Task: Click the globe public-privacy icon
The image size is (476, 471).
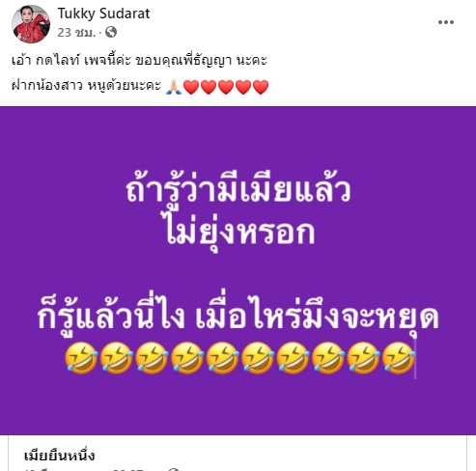Action: tap(111, 32)
